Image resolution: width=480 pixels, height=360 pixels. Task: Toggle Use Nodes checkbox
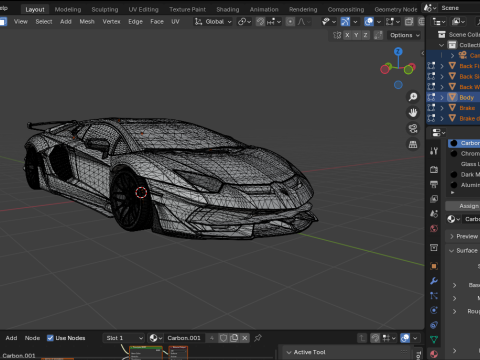tap(50, 338)
